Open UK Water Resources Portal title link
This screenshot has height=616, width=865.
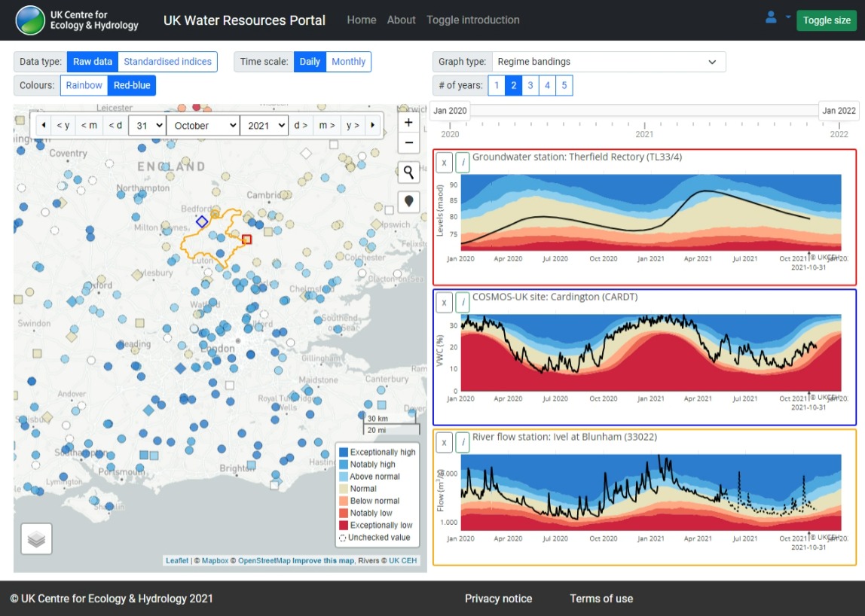[244, 20]
